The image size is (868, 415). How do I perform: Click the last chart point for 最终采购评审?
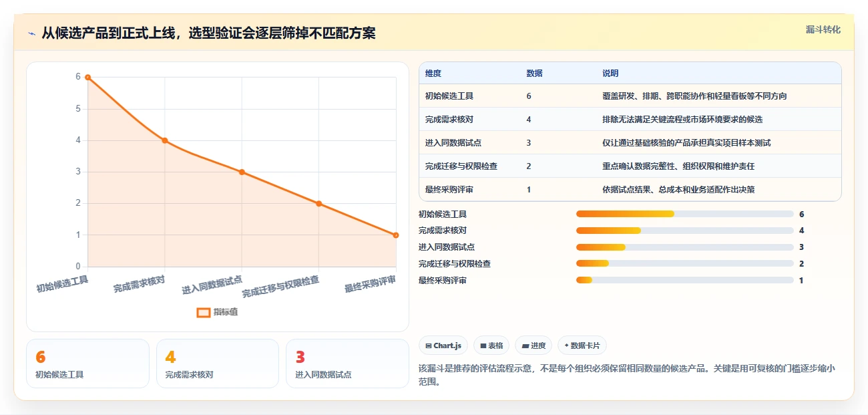pyautogui.click(x=396, y=235)
